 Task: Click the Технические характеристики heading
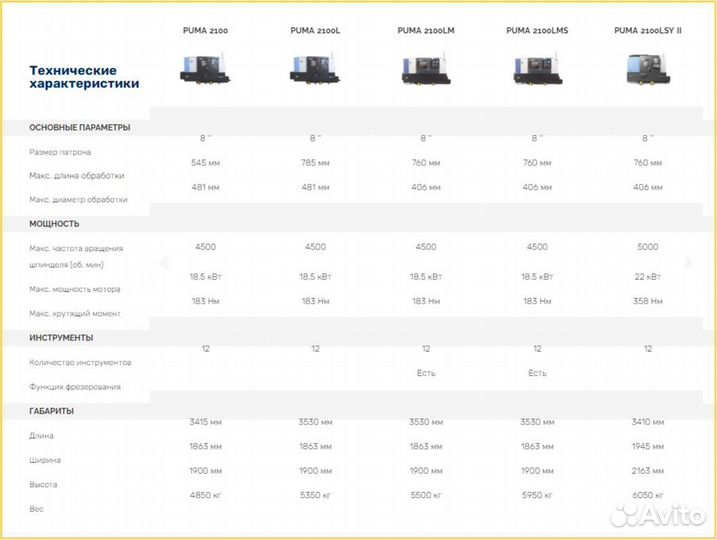[84, 77]
